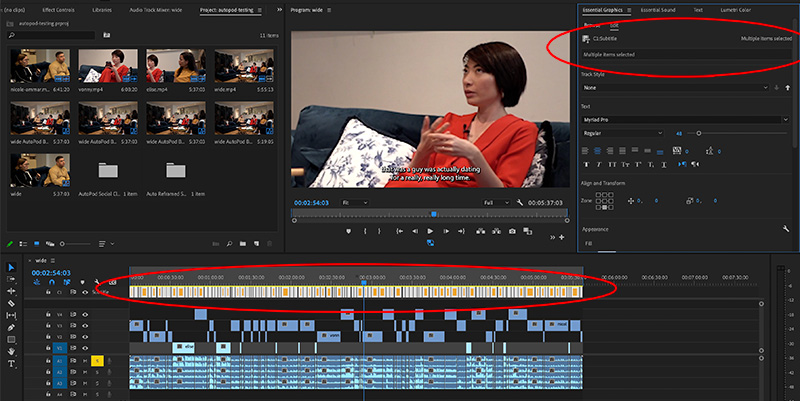The height and width of the screenshot is (401, 800).
Task: Go to In point in Program monitor
Action: [399, 231]
